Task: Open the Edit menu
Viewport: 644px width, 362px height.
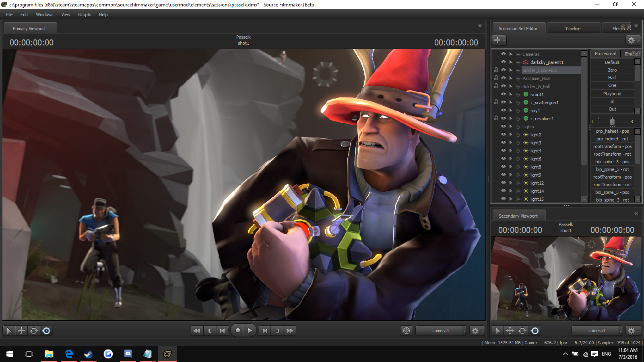Action: pyautogui.click(x=24, y=14)
